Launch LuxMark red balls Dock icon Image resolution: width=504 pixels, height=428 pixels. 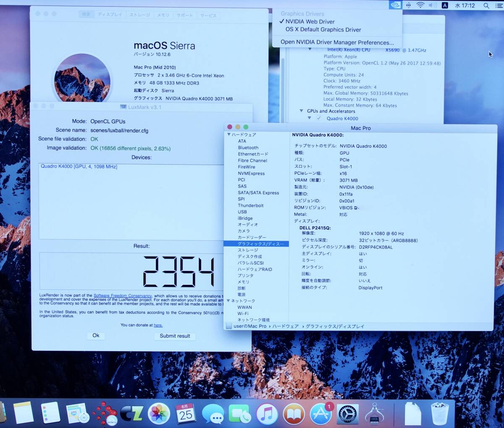tap(105, 413)
